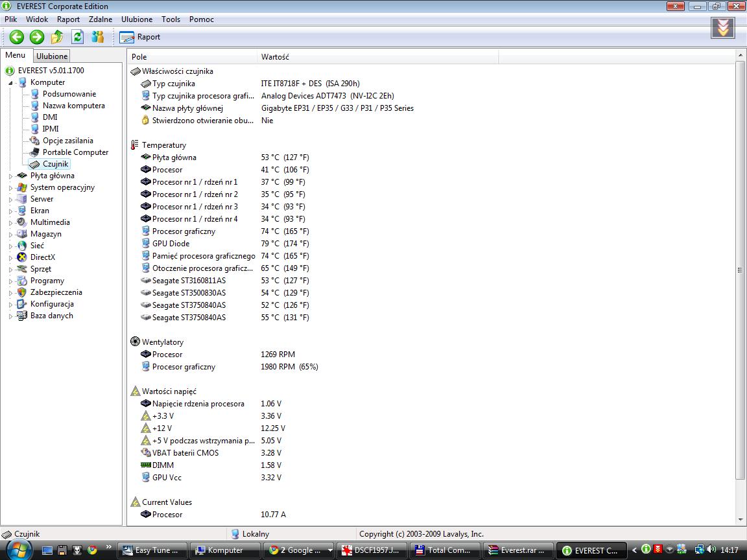Click the Pole column header

point(192,56)
